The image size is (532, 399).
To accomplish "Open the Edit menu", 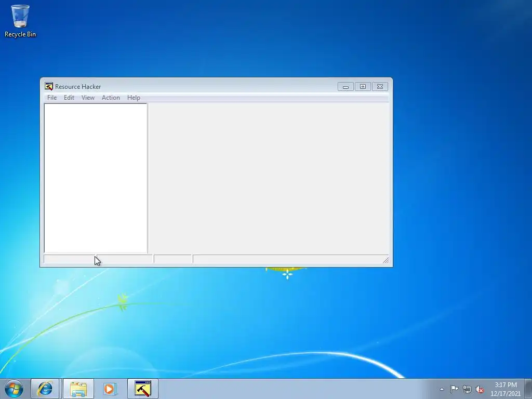I will (x=69, y=98).
